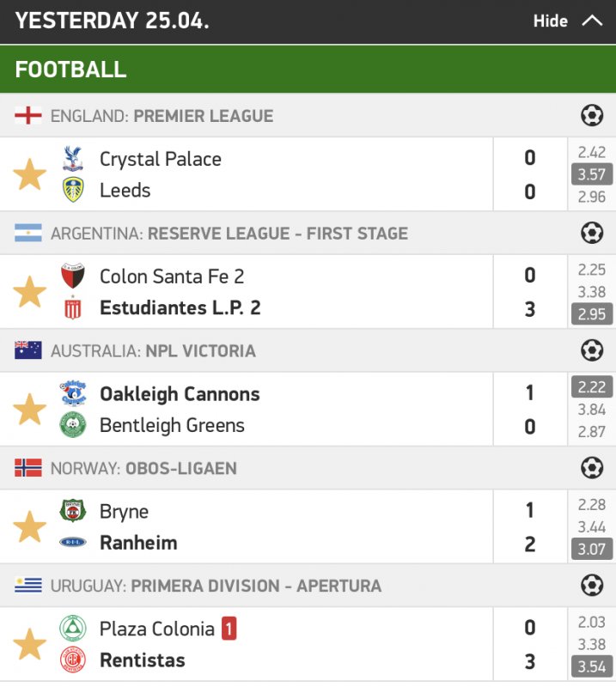
Task: Open Norway: OBOS-Ligaen league header
Action: 143,469
